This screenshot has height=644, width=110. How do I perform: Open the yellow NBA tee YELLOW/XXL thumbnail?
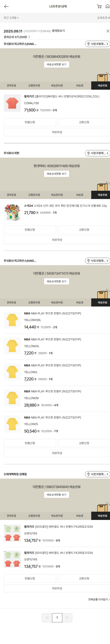pos(12,320)
